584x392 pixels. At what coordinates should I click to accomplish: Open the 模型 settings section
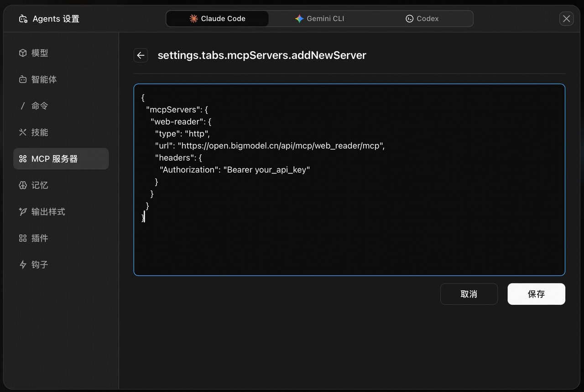coord(40,53)
